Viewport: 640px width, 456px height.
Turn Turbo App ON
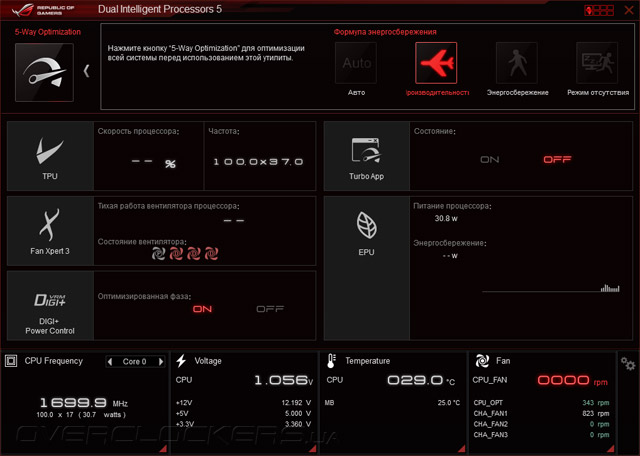489,160
